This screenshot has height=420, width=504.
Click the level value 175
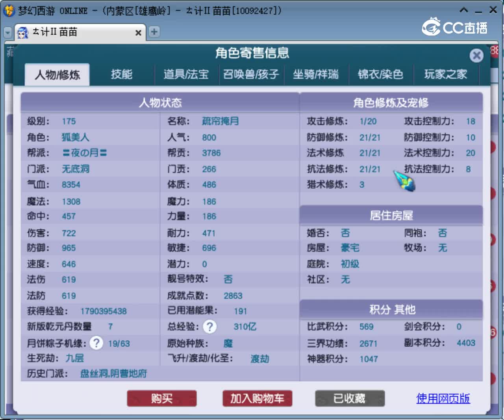point(69,121)
